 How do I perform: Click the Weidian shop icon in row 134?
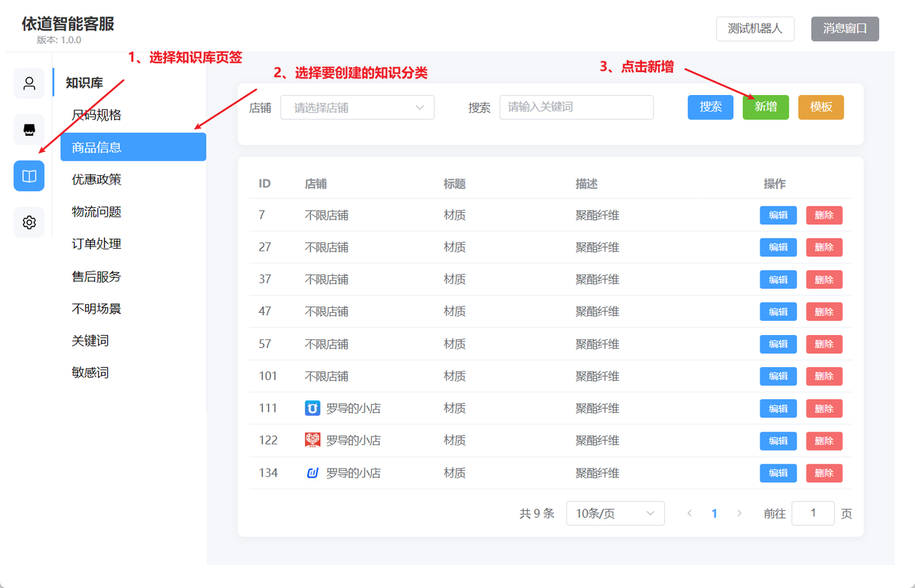(x=312, y=472)
